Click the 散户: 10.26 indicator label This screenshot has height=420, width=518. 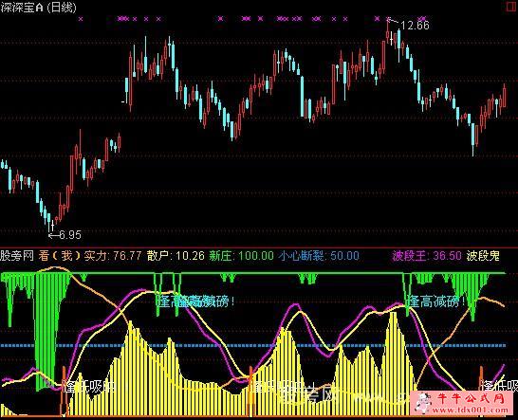tap(176, 256)
